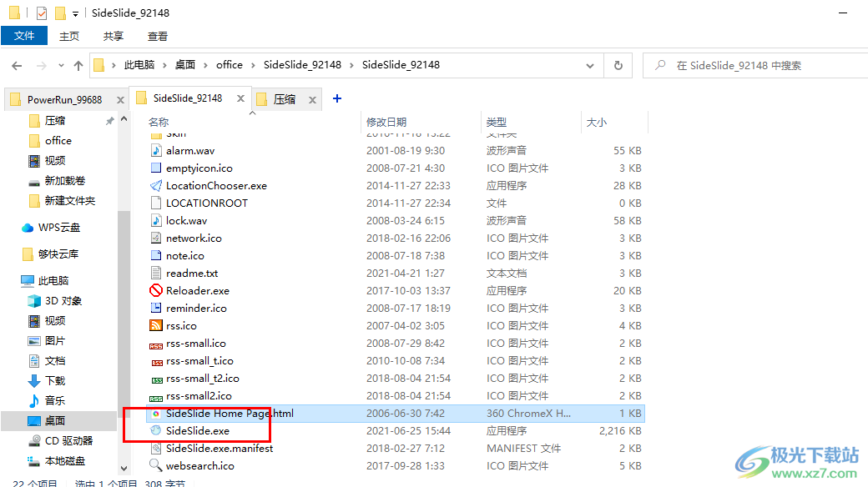The width and height of the screenshot is (868, 487).
Task: Select the LOCATIONROOT file icon
Action: (156, 203)
